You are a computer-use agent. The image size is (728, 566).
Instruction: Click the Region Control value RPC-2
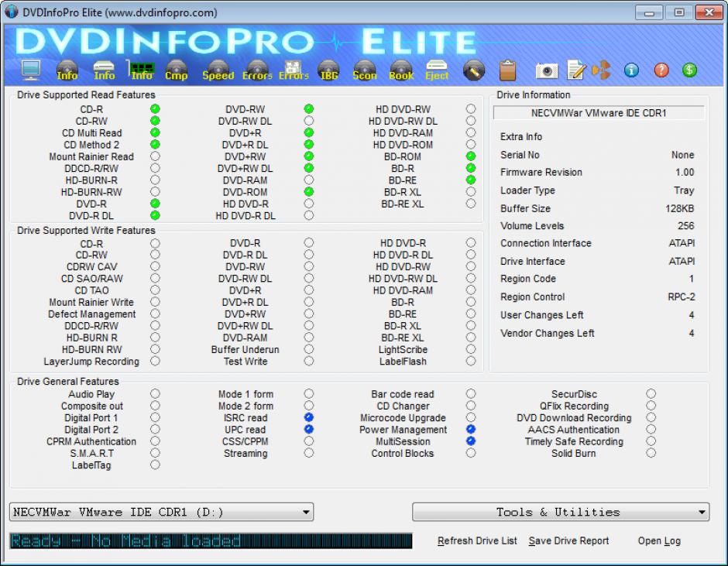[681, 297]
